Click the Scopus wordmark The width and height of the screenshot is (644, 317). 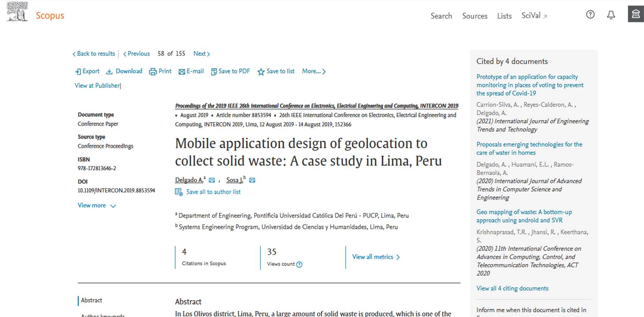click(x=50, y=15)
